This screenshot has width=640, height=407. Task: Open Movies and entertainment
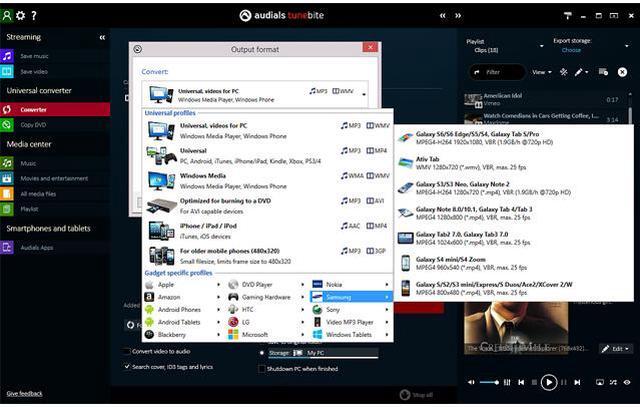pyautogui.click(x=54, y=178)
